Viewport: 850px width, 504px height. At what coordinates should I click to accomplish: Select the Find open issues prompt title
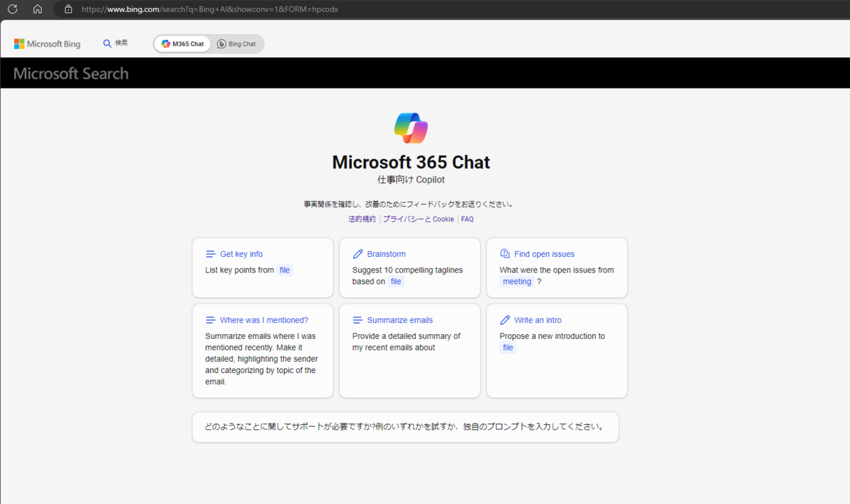(545, 254)
